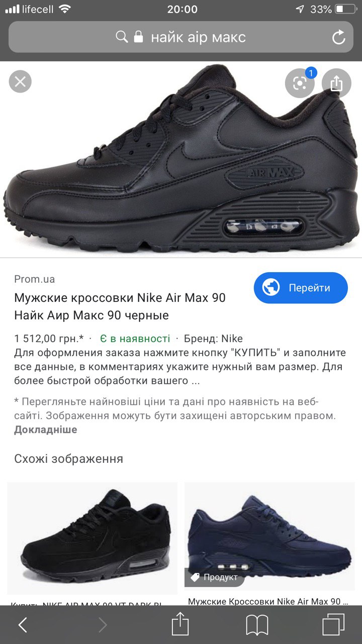
Task: Show open tabs in Safari
Action: click(x=333, y=625)
